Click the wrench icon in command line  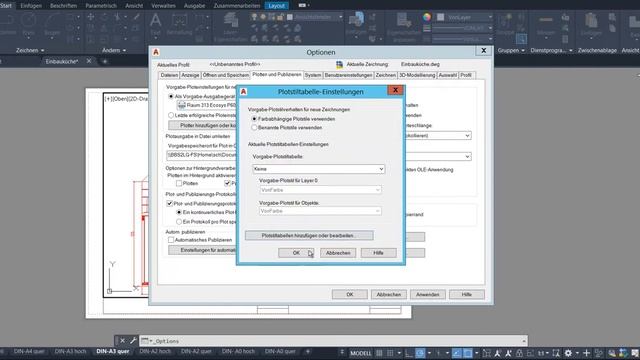133,340
